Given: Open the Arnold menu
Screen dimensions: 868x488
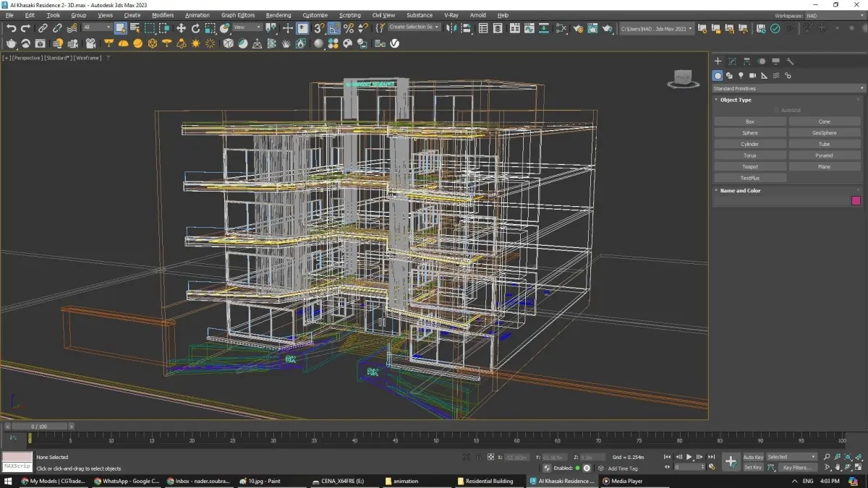Looking at the screenshot, I should (477, 15).
